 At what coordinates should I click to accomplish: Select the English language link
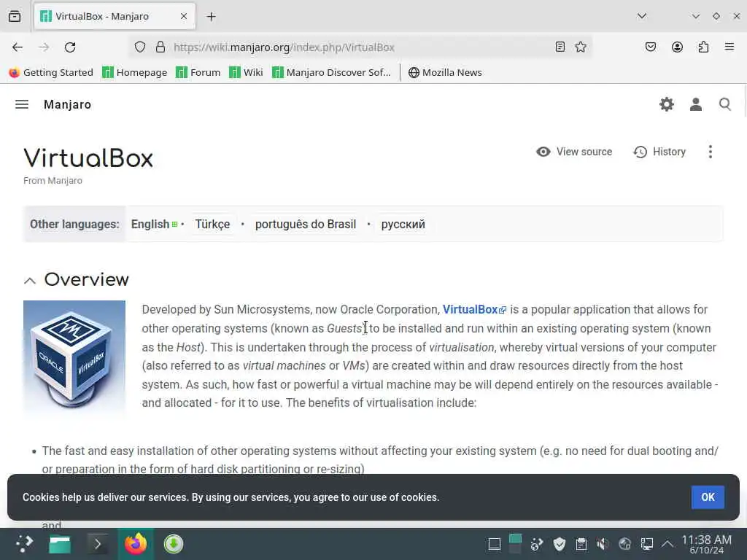point(150,224)
